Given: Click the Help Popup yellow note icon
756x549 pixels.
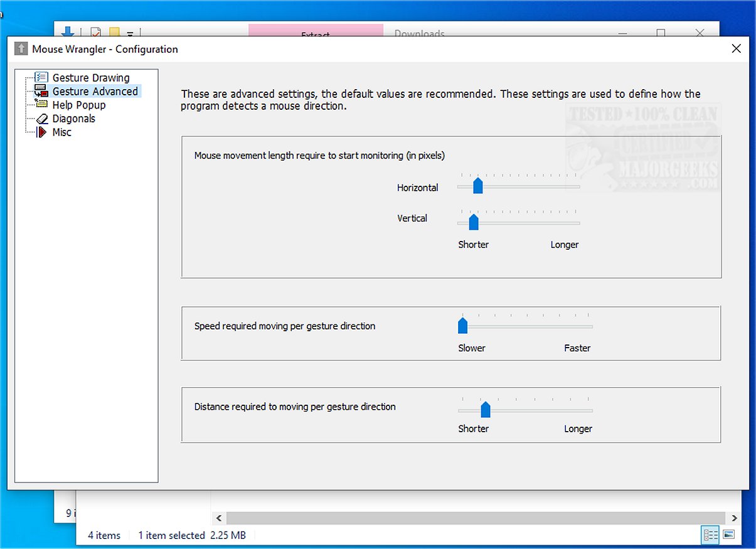Looking at the screenshot, I should click(x=41, y=105).
